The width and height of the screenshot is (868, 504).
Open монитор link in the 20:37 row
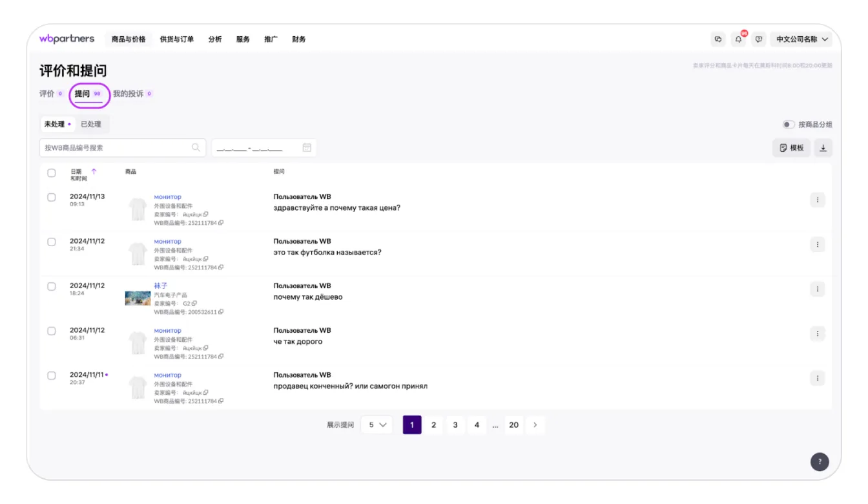click(x=167, y=375)
